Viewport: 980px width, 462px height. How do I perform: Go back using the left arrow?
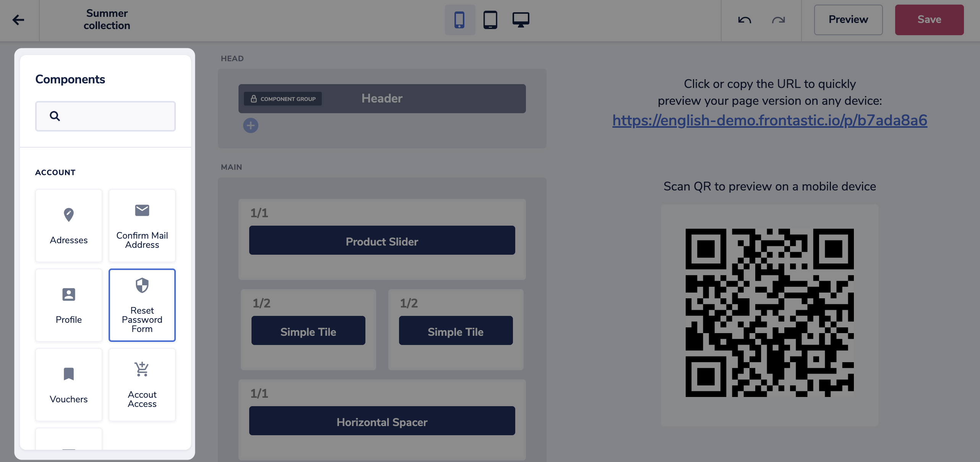click(18, 20)
